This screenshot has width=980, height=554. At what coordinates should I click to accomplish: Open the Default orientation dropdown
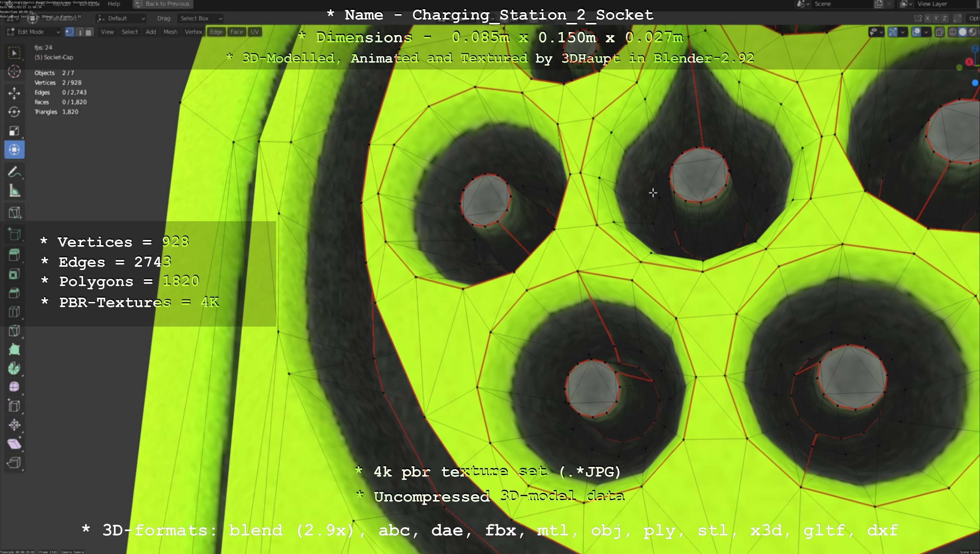click(121, 18)
